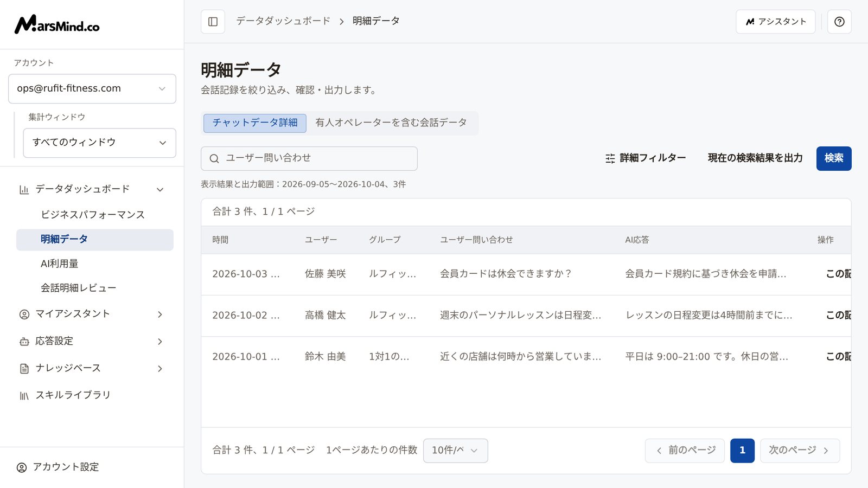
Task: Switch to 有人オペレーターを含む会話データ tab
Action: pos(391,123)
